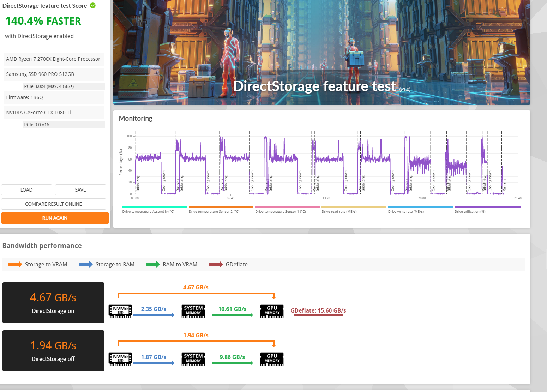
Task: Expand the NVIDIA GeForce GTX 1080 Ti entry
Action: pos(53,112)
